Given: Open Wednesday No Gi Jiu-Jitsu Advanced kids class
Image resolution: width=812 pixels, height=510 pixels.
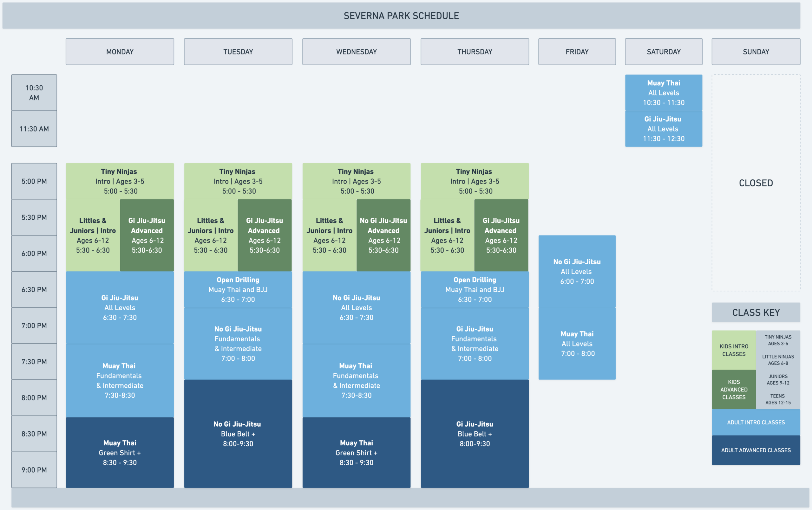Looking at the screenshot, I should pos(383,235).
